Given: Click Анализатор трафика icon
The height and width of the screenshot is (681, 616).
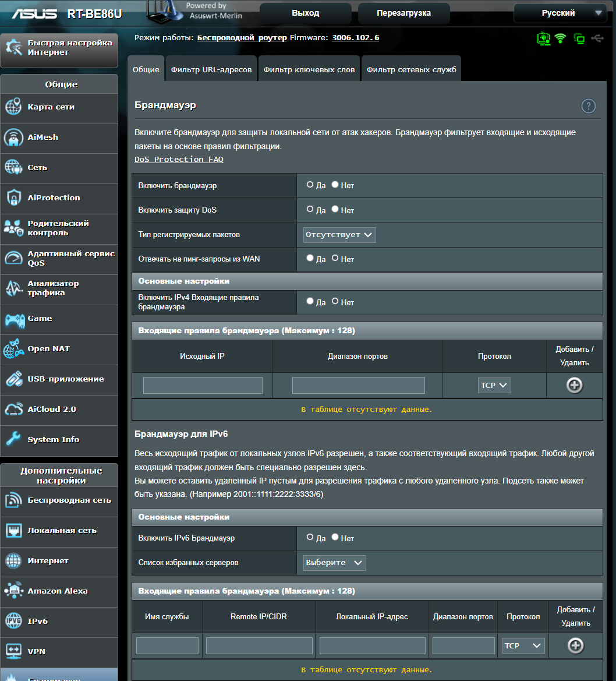Looking at the screenshot, I should click(13, 288).
